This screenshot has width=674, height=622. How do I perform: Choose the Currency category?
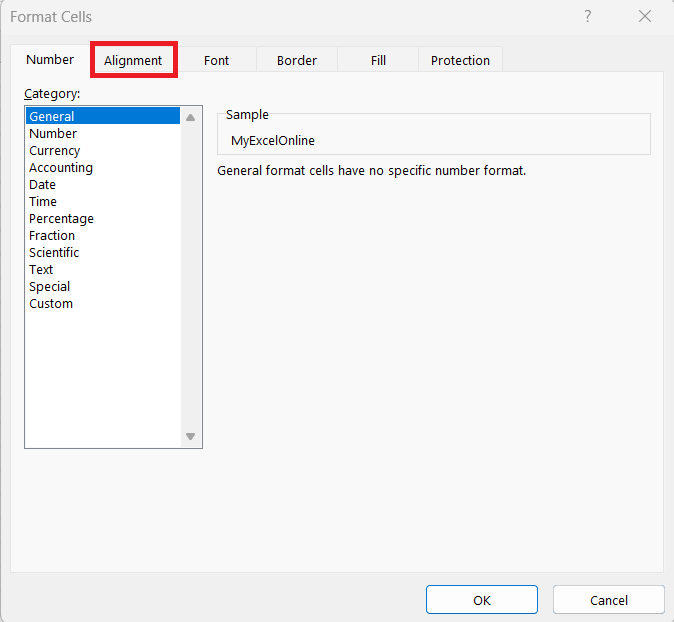click(103, 150)
